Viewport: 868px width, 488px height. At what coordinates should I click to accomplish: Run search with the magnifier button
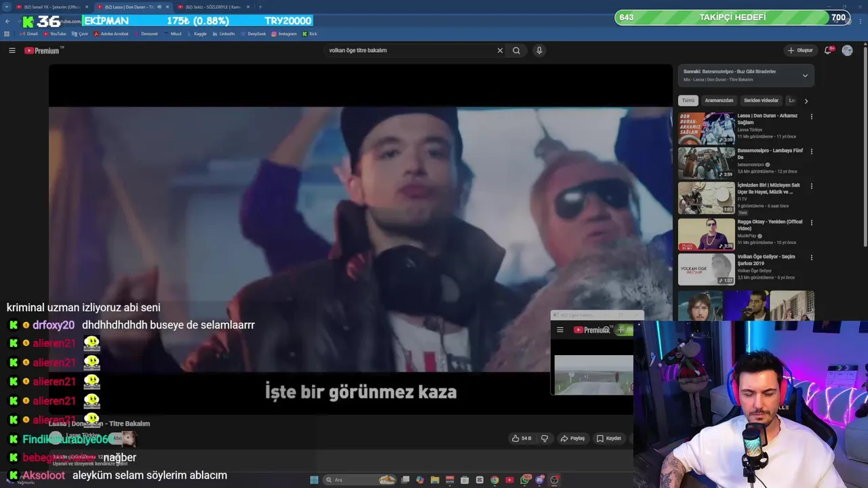516,50
